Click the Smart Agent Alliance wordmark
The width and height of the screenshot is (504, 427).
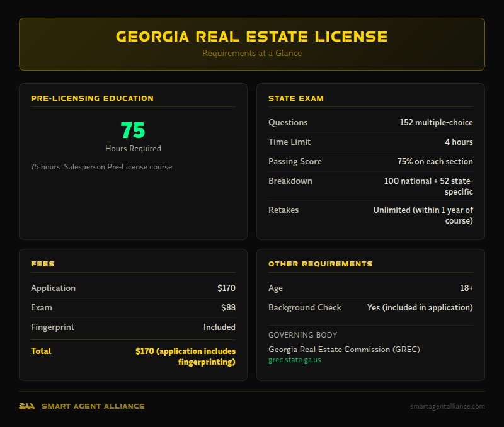(x=93, y=406)
